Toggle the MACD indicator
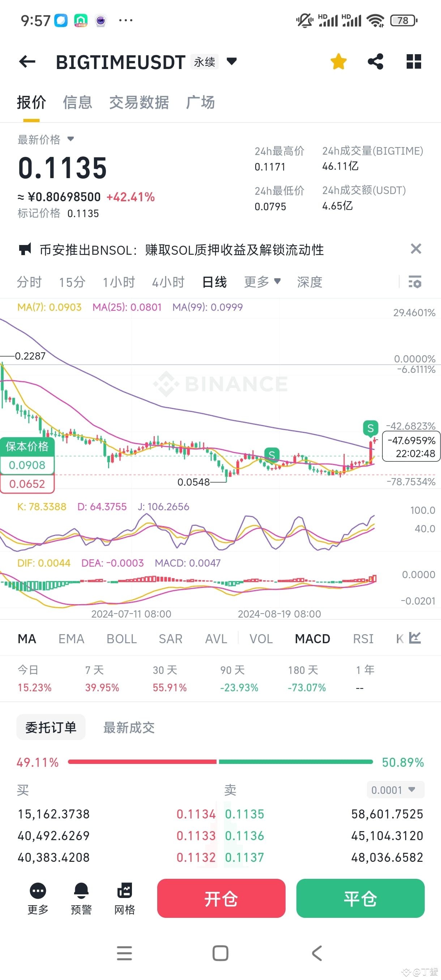Image resolution: width=441 pixels, height=980 pixels. [x=312, y=639]
